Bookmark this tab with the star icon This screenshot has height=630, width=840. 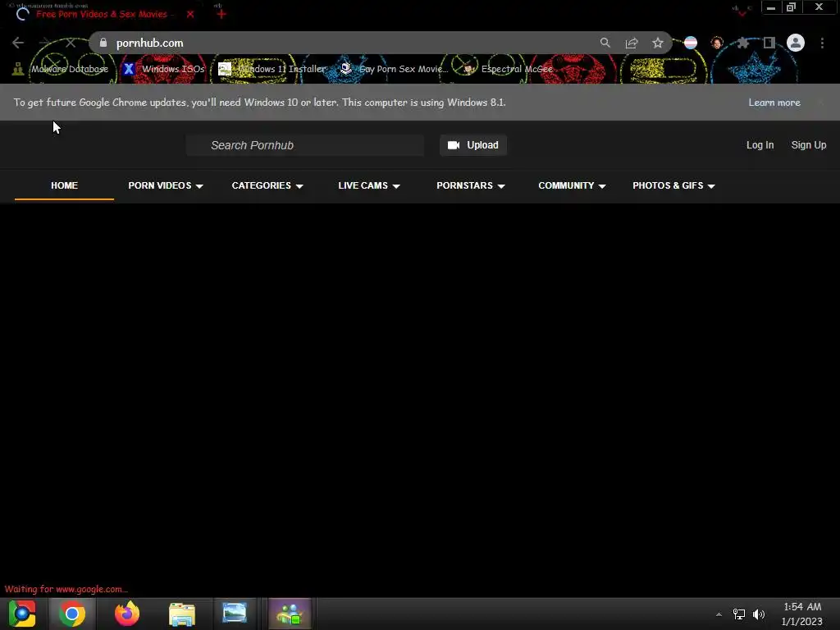[x=658, y=43]
